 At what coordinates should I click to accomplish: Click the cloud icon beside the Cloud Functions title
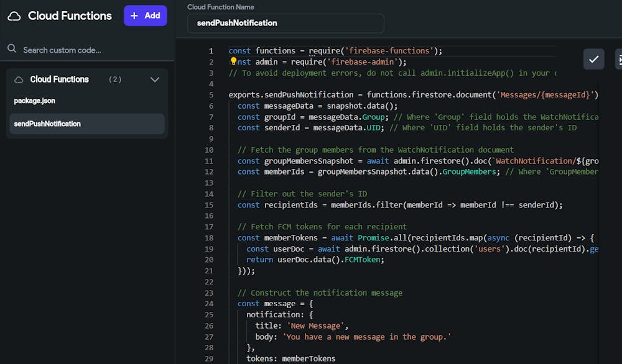click(x=14, y=16)
